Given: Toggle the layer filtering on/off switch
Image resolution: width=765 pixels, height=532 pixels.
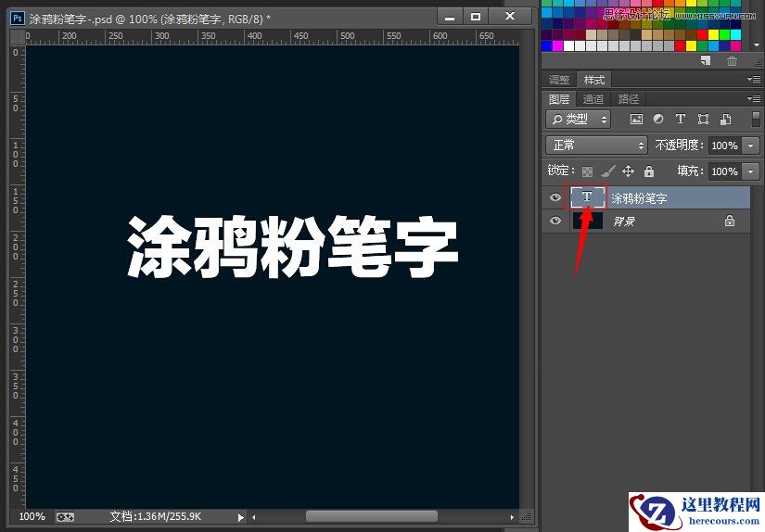Looking at the screenshot, I should tap(756, 119).
